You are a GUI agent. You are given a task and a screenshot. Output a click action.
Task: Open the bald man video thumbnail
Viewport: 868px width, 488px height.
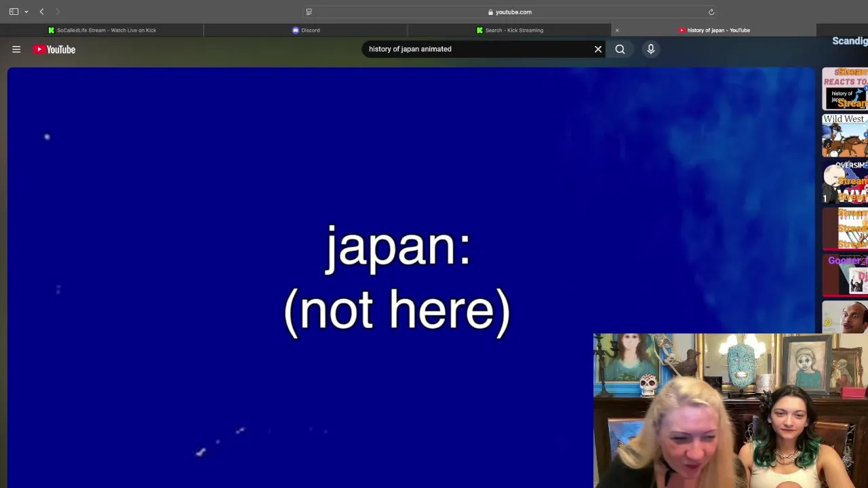tap(845, 317)
